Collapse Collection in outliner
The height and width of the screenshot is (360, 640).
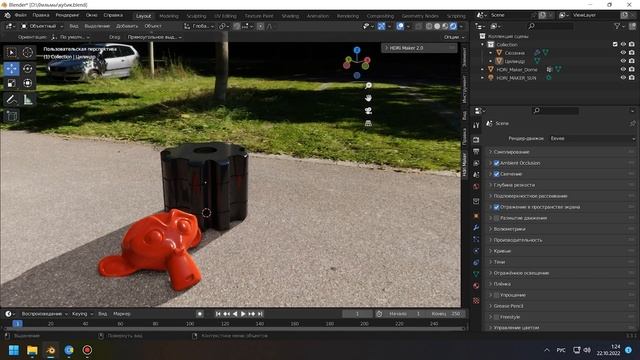[482, 44]
